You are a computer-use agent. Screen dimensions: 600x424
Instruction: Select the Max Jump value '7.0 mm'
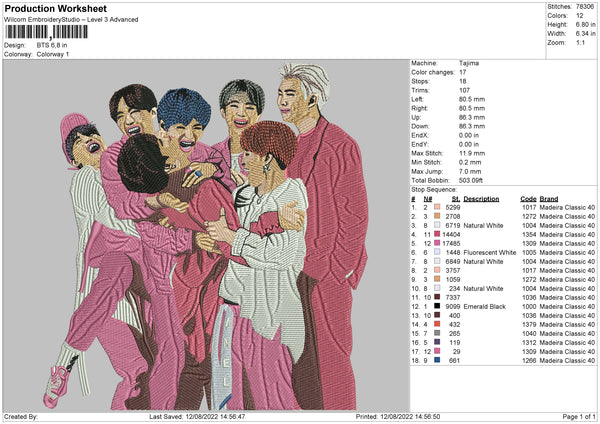click(470, 171)
